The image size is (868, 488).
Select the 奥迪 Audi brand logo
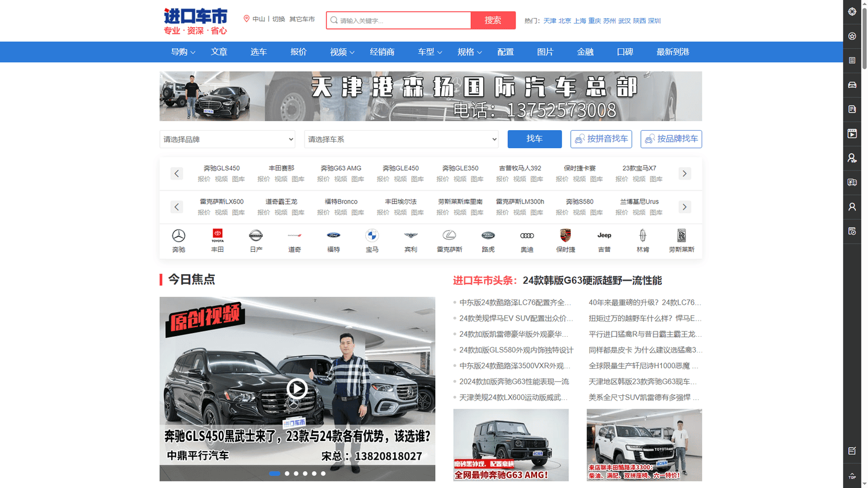click(527, 236)
